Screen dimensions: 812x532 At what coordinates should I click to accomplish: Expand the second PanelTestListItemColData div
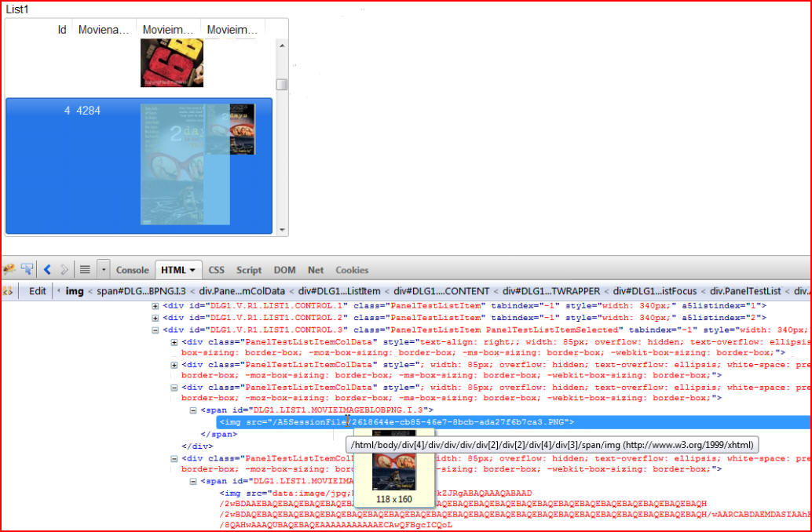click(x=174, y=365)
